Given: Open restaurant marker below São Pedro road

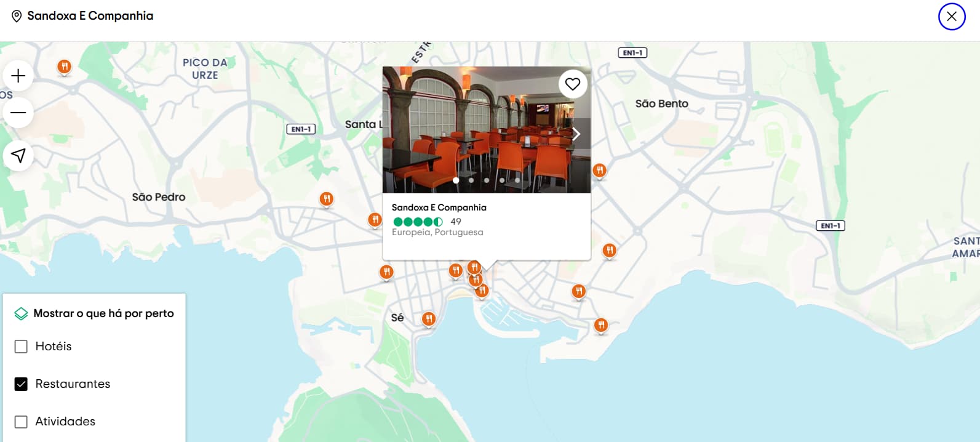Looking at the screenshot, I should (327, 199).
